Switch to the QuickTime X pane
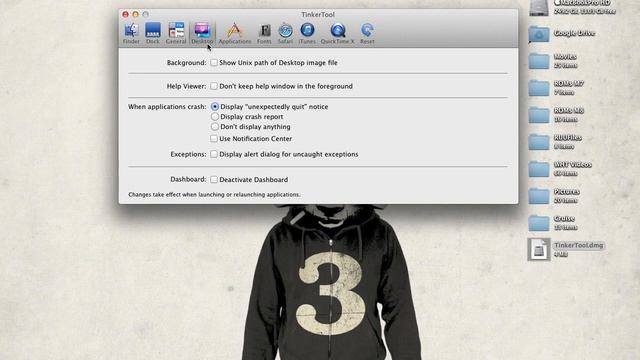 (x=338, y=33)
